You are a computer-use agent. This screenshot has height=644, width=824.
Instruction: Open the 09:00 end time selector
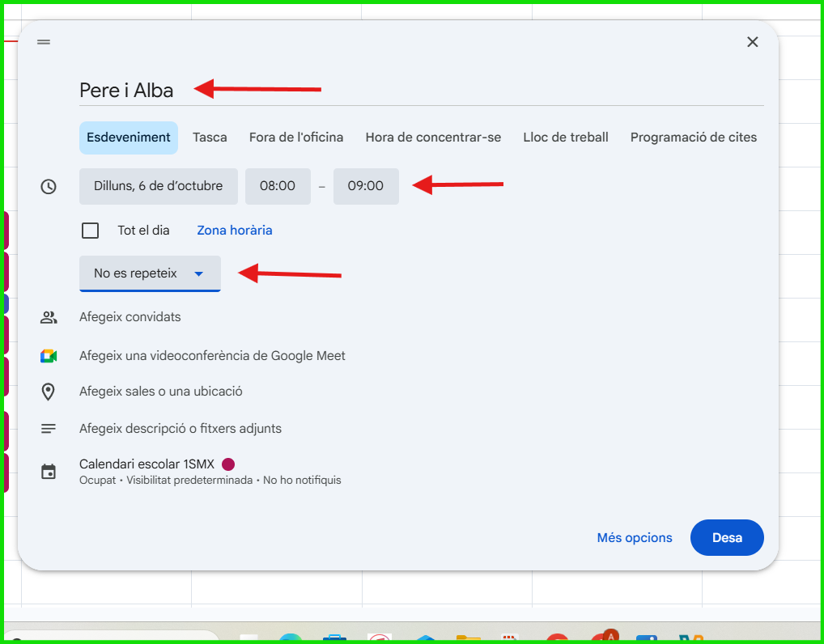pyautogui.click(x=366, y=186)
